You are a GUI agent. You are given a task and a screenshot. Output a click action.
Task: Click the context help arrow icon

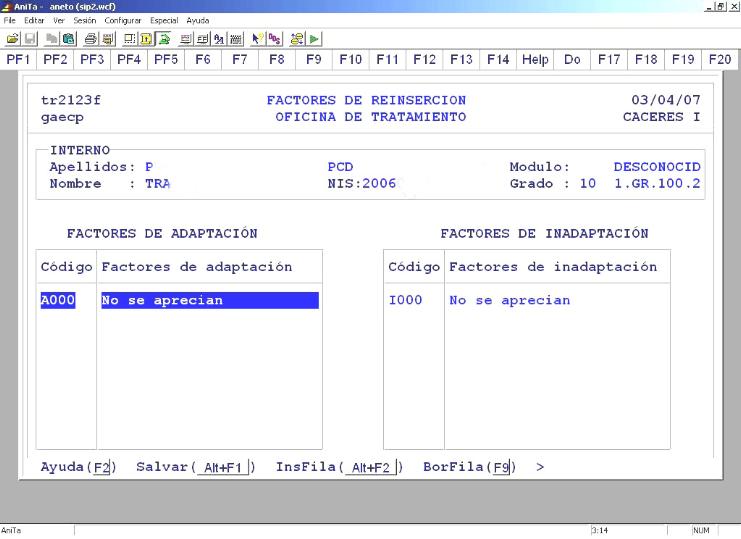click(260, 37)
